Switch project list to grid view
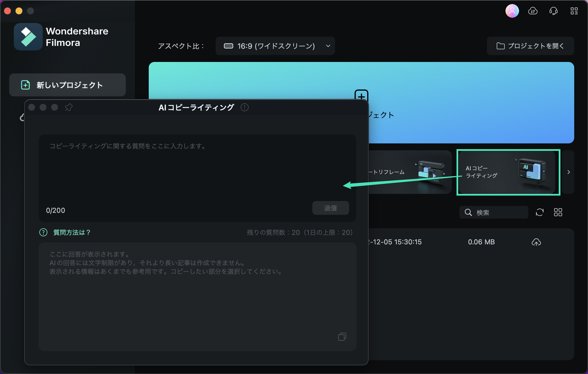The width and height of the screenshot is (588, 374). point(558,212)
